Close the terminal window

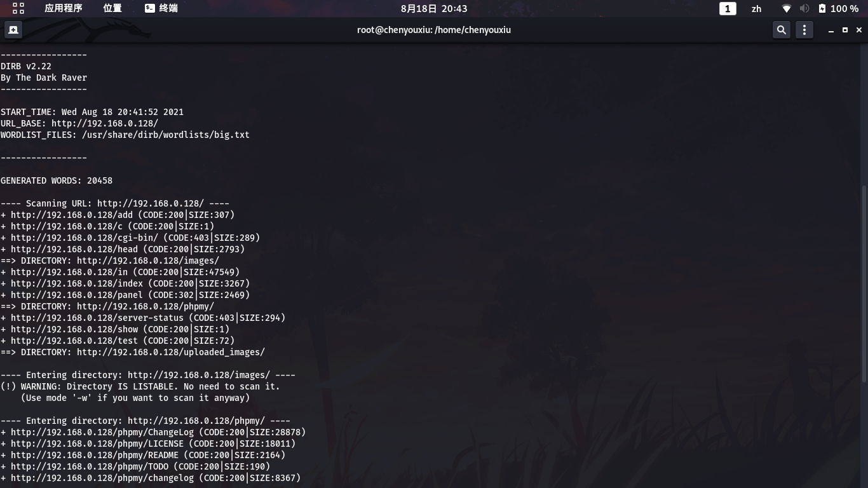[x=859, y=30]
